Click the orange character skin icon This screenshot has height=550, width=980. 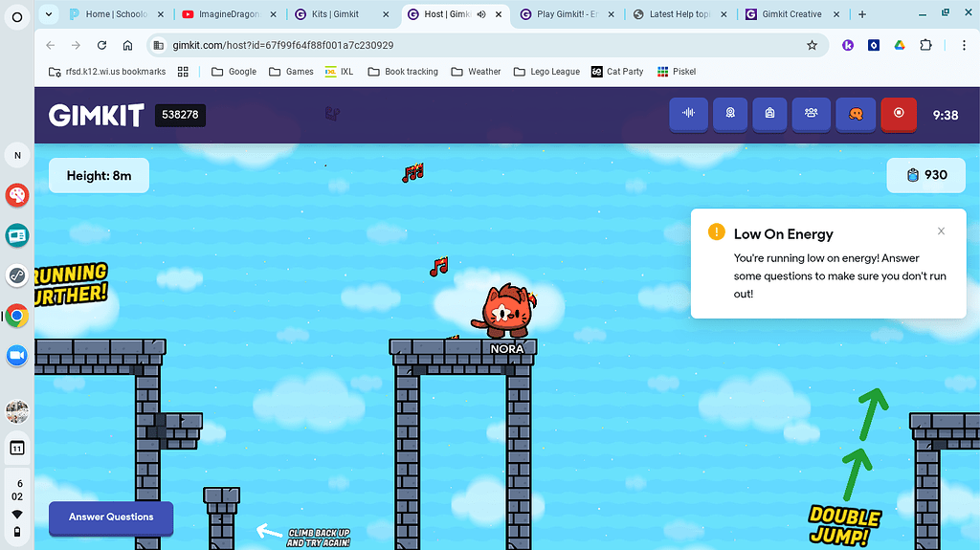coord(856,113)
